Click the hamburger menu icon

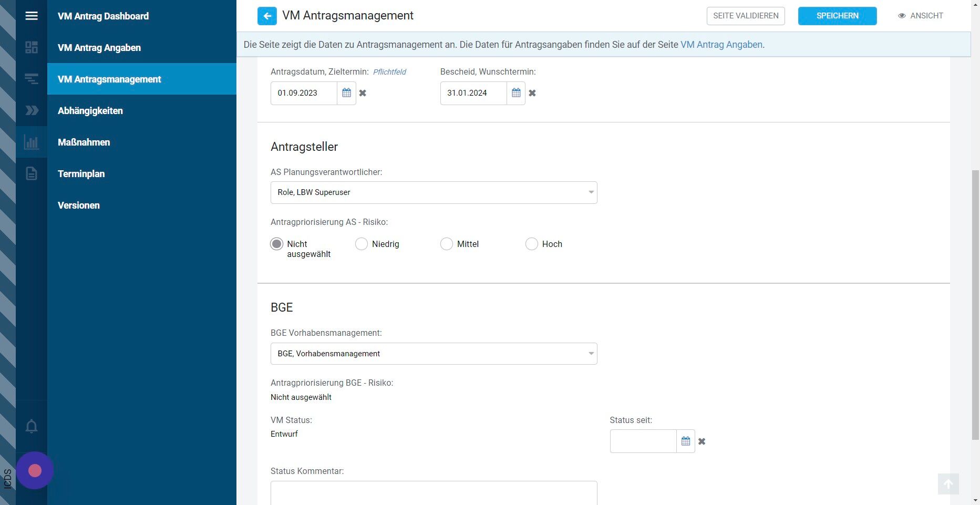32,16
